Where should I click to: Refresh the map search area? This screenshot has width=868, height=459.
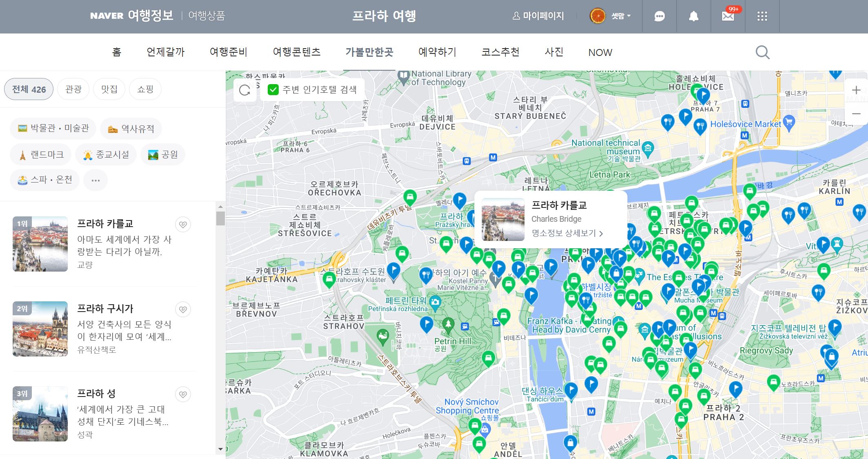click(244, 90)
